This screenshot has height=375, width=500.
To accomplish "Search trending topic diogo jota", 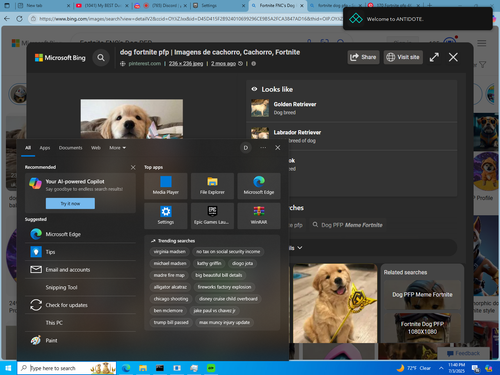I will 242,263.
